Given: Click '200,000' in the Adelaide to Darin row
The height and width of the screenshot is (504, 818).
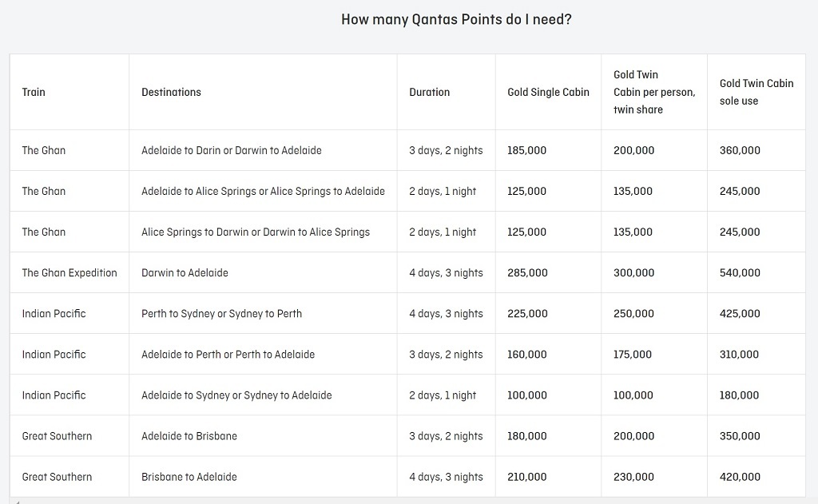Looking at the screenshot, I should [x=633, y=150].
